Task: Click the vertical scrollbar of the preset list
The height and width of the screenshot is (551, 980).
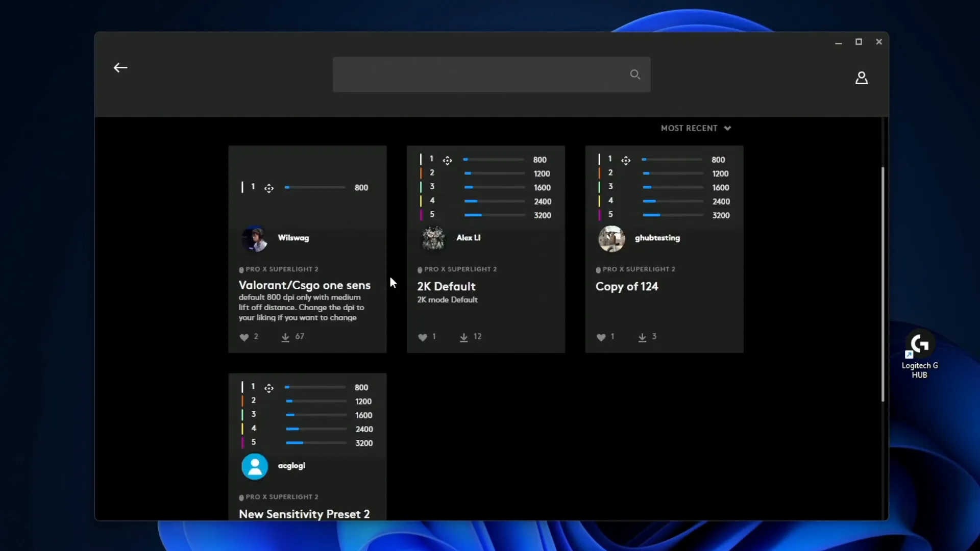Action: coord(883,284)
